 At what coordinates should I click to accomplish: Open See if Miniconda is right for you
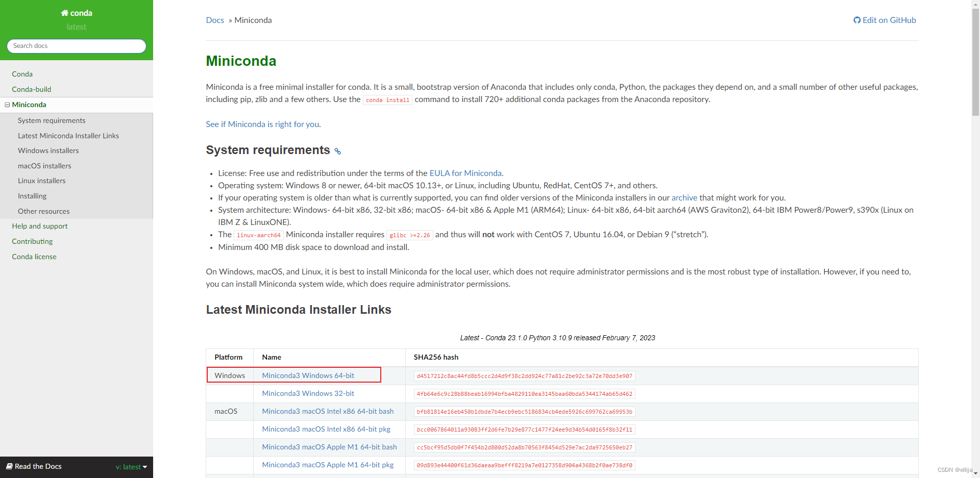[262, 124]
